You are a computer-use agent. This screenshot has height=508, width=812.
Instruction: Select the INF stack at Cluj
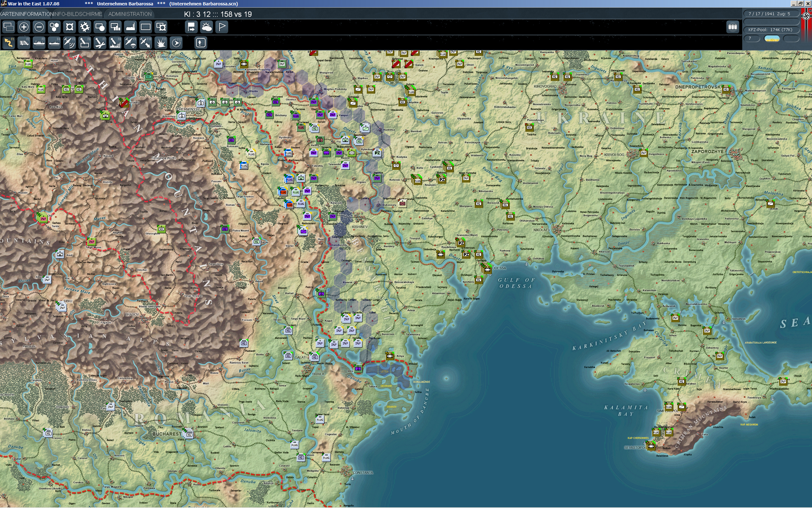[x=43, y=218]
